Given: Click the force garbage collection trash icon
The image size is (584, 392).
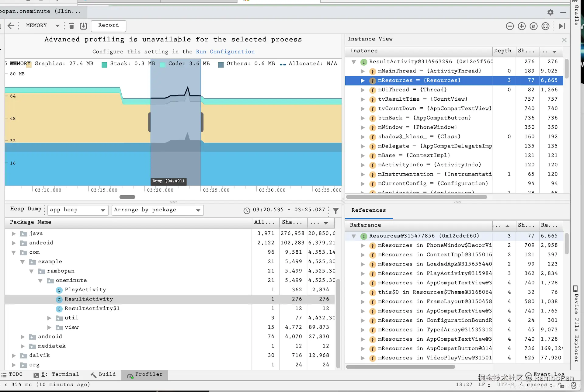Looking at the screenshot, I should (71, 26).
